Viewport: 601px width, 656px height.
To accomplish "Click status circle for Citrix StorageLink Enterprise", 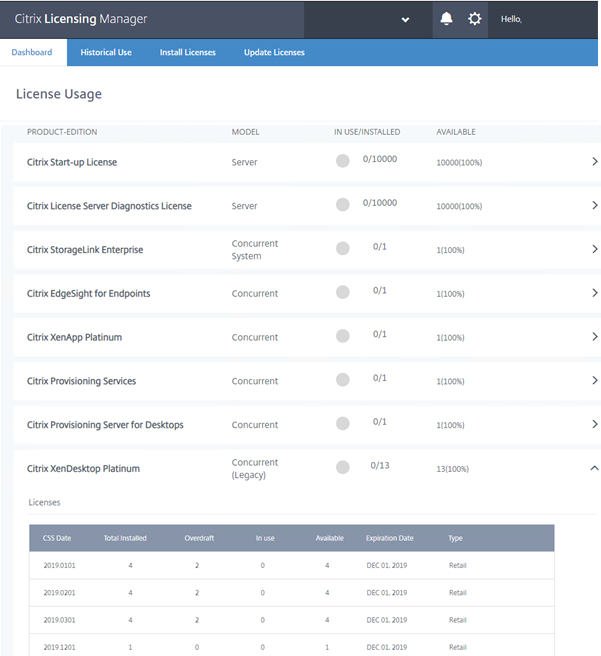I will [x=343, y=249].
